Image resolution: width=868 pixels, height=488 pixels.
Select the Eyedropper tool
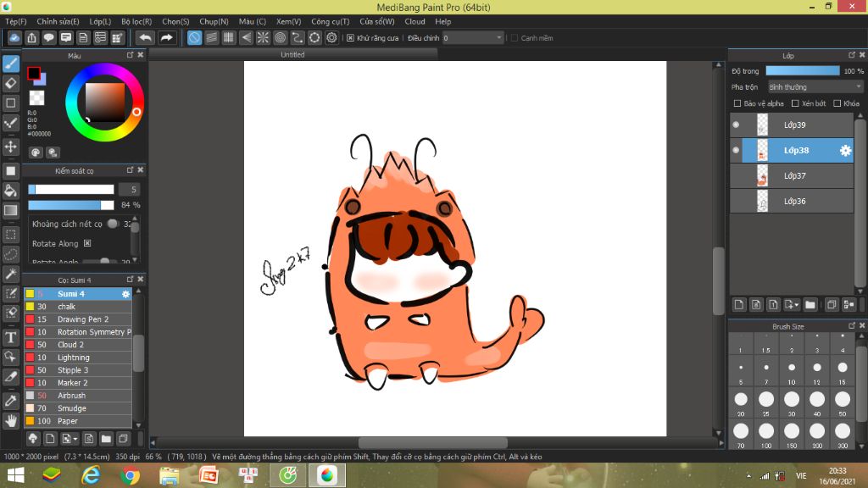[11, 400]
